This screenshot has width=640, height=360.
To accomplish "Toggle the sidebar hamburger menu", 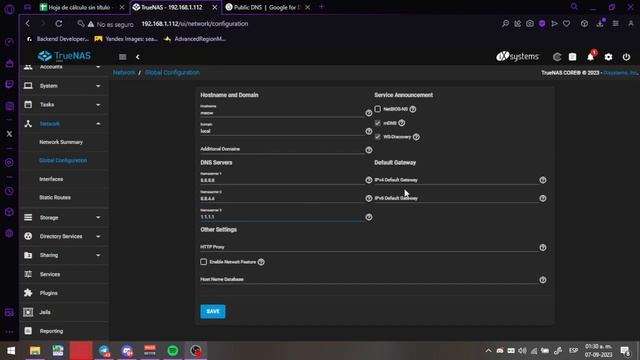I will pos(122,57).
